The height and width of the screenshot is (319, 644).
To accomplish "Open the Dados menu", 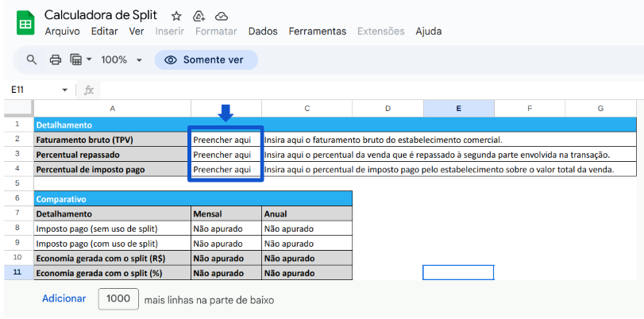I will pyautogui.click(x=263, y=31).
